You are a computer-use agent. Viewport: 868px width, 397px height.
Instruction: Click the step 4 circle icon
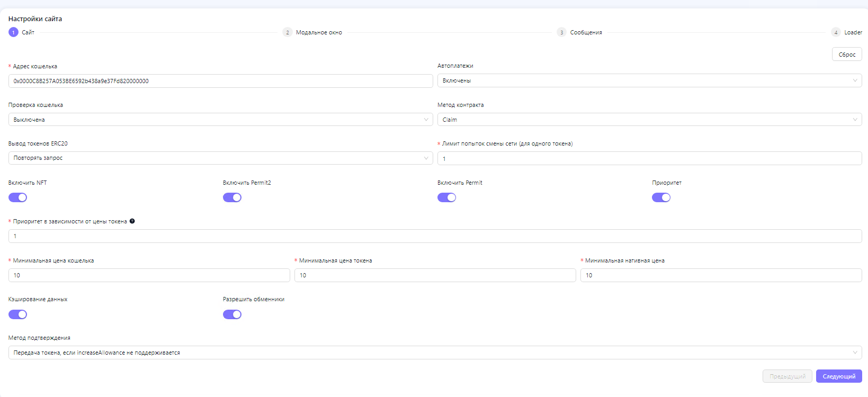(836, 32)
